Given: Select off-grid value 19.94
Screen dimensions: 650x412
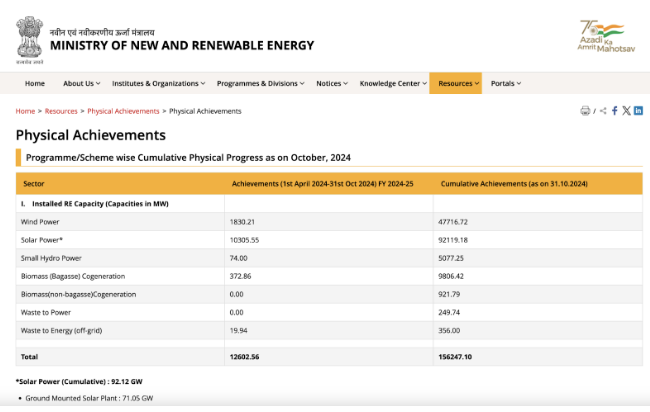Looking at the screenshot, I should (238, 330).
